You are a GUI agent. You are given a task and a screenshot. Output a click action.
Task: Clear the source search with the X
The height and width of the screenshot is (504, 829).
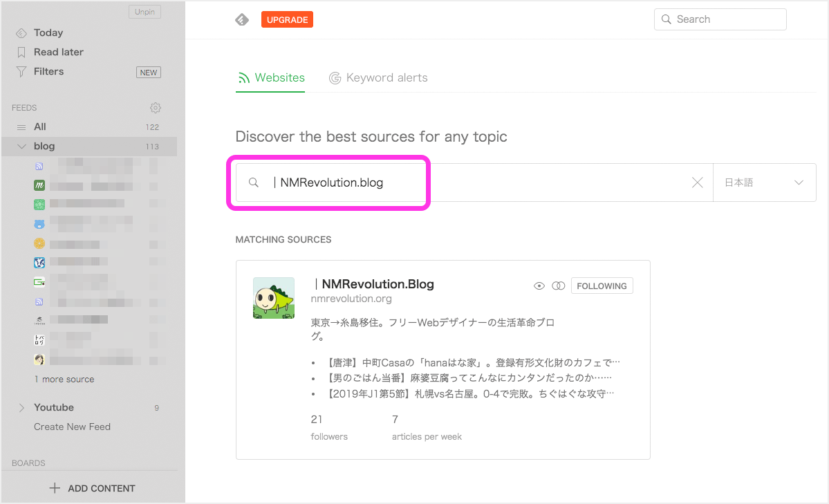click(698, 183)
